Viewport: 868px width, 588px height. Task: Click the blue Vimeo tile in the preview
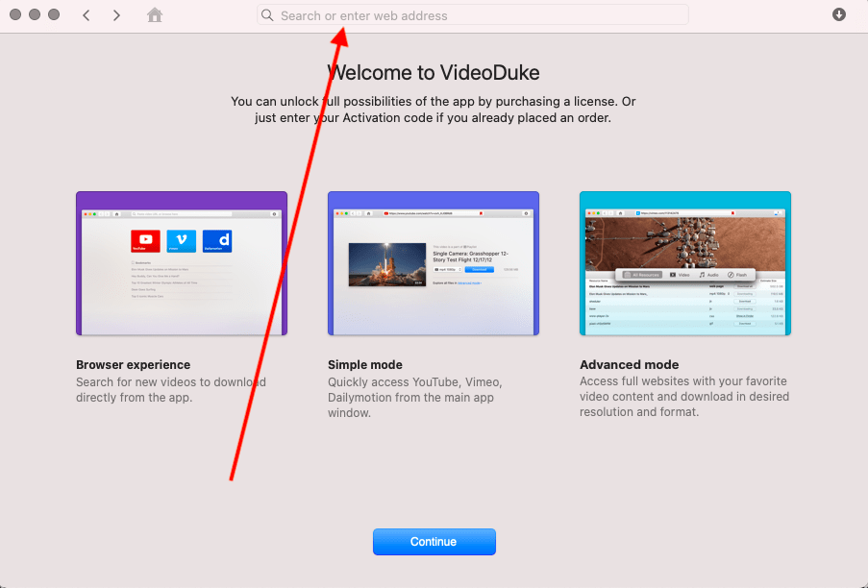(181, 240)
